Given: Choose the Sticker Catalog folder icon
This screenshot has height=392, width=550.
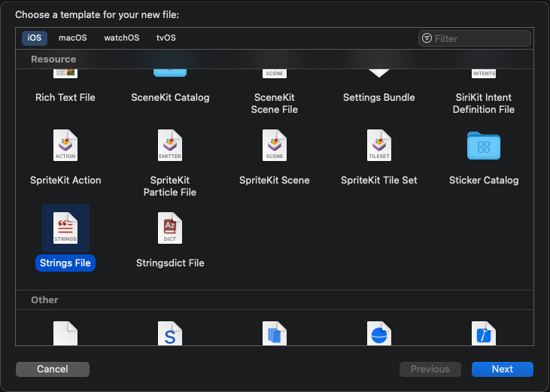Looking at the screenshot, I should (484, 145).
